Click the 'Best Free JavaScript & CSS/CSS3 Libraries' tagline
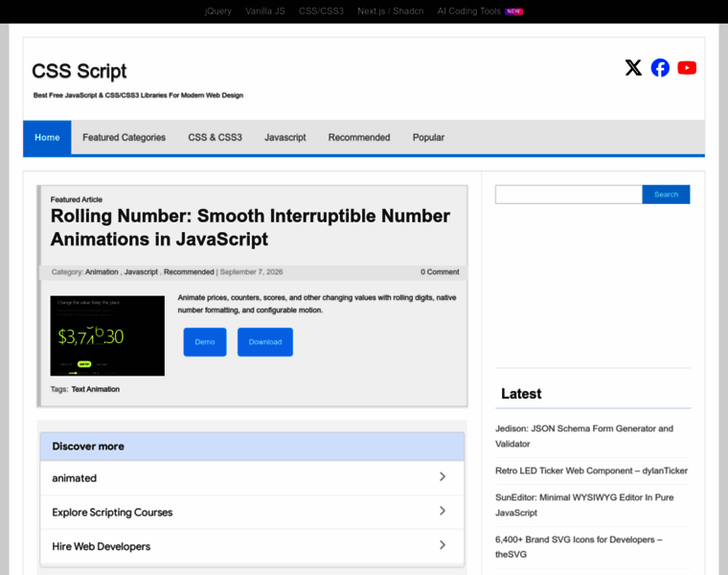The width and height of the screenshot is (728, 575). tap(138, 95)
